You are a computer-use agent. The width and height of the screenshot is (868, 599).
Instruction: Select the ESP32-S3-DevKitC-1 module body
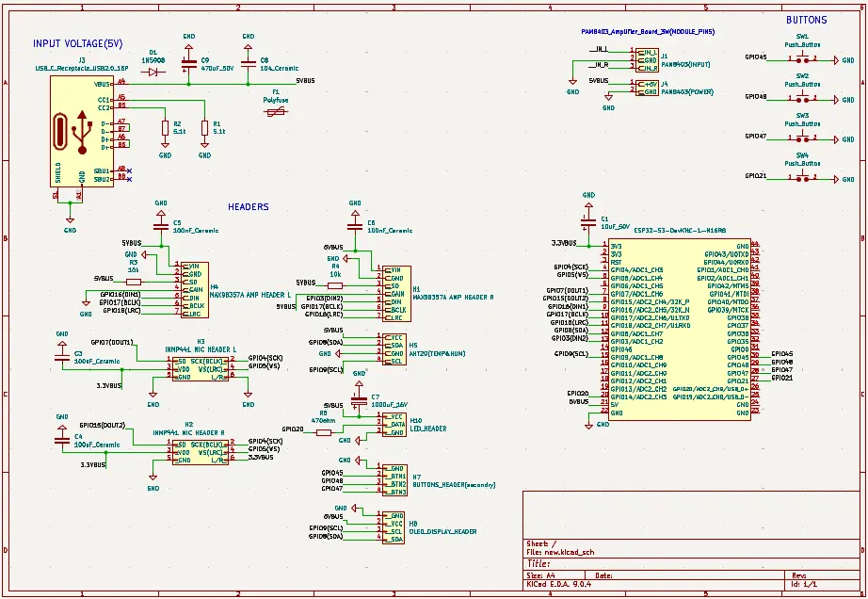pos(679,330)
